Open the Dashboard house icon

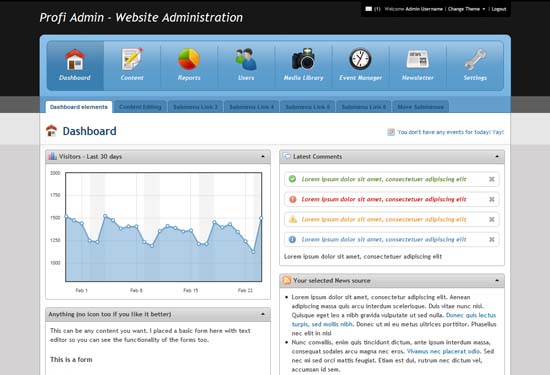pyautogui.click(x=75, y=59)
